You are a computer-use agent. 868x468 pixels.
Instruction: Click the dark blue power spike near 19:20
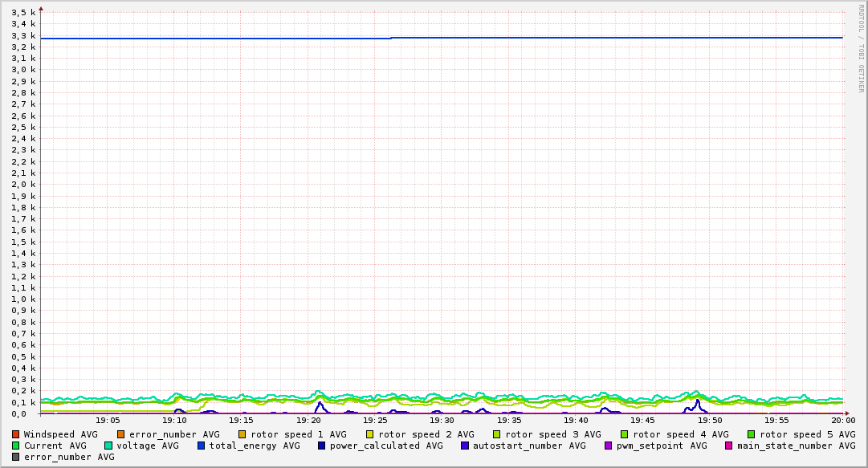click(x=320, y=406)
